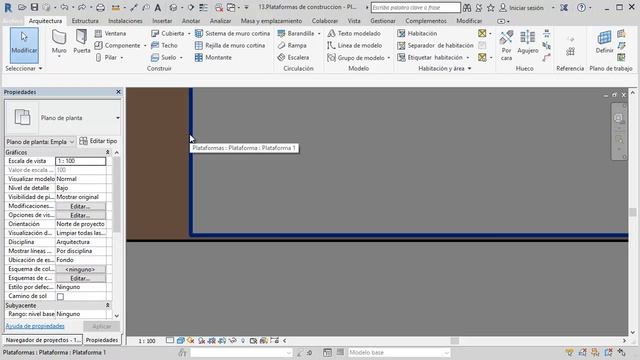
Task: Select the Puerta door tool
Action: tap(82, 42)
